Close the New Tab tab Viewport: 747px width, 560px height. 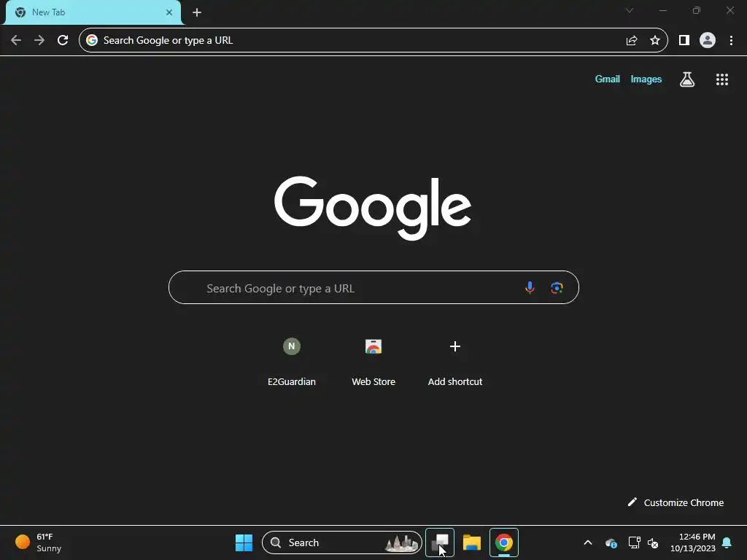point(169,12)
